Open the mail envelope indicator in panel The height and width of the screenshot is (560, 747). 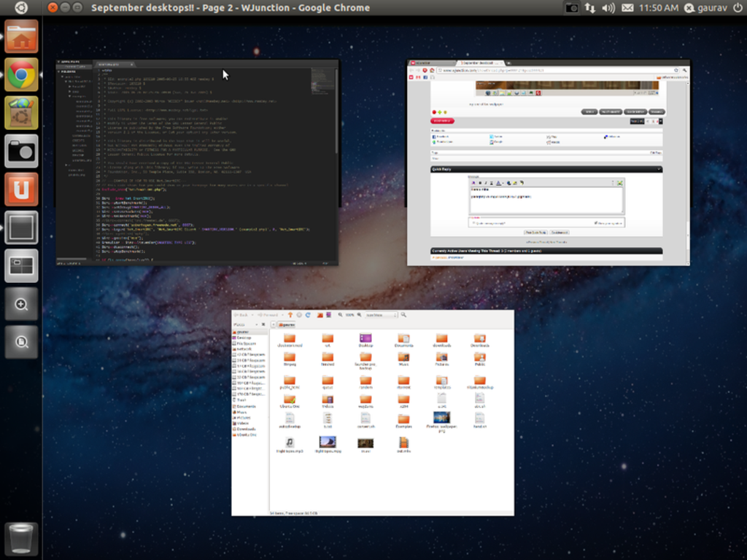pyautogui.click(x=627, y=7)
